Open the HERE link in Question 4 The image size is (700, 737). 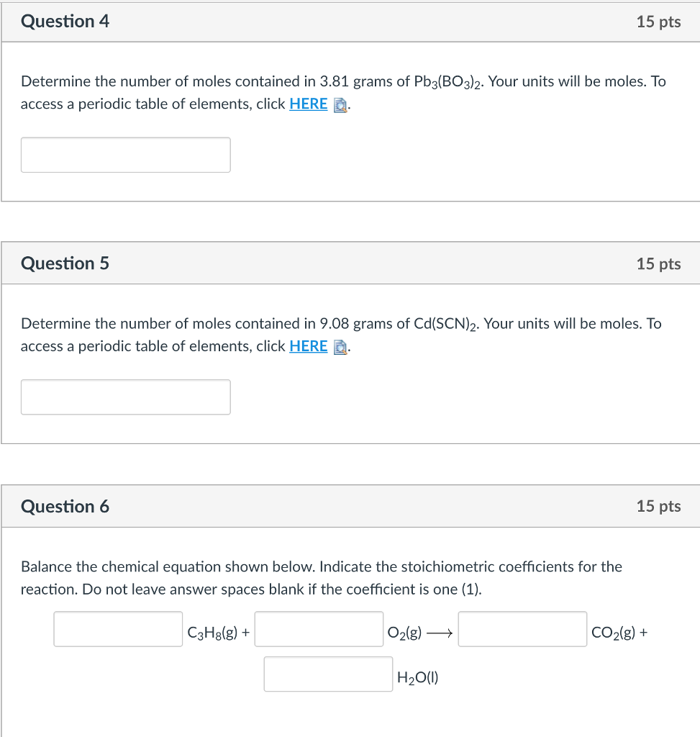308,104
